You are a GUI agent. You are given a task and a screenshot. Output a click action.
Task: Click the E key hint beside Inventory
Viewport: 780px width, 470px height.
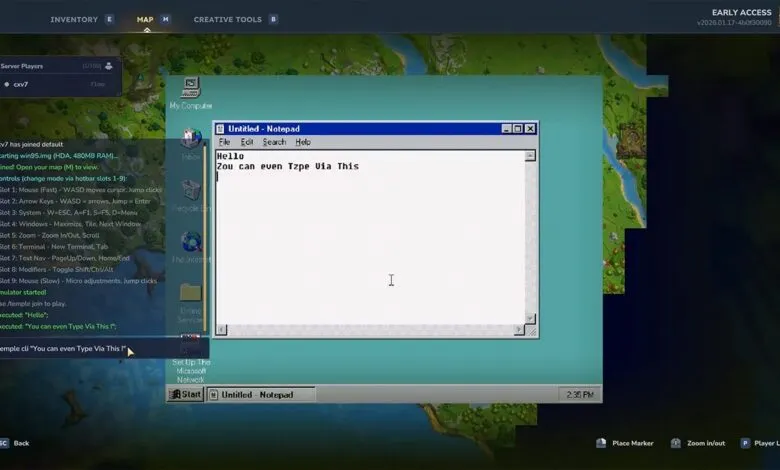point(109,19)
